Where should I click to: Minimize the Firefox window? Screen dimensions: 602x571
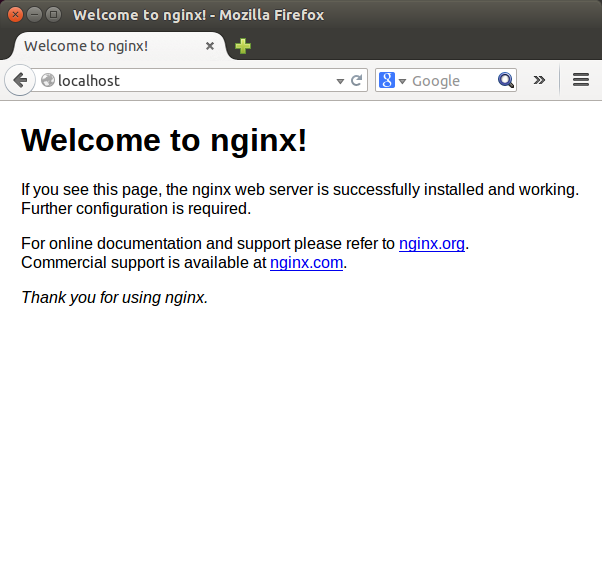(35, 15)
